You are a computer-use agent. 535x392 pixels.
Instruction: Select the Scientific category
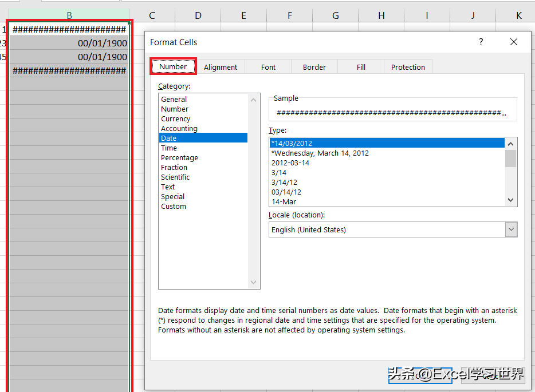[203, 177]
